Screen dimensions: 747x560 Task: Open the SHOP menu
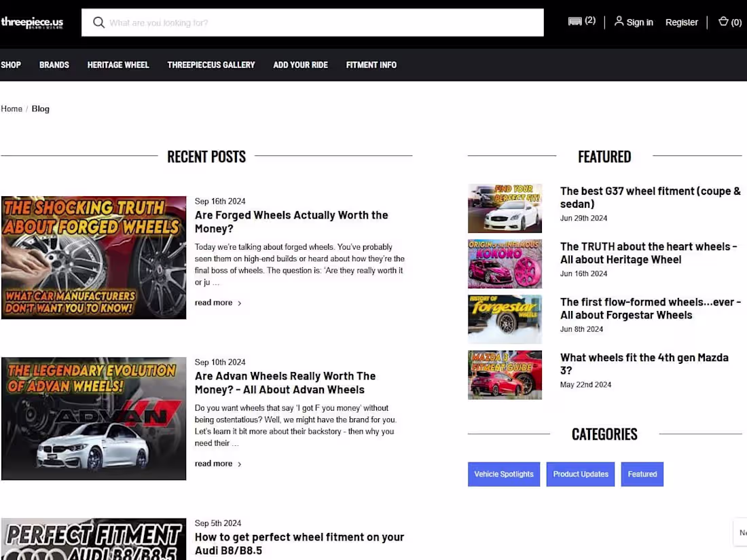click(10, 64)
